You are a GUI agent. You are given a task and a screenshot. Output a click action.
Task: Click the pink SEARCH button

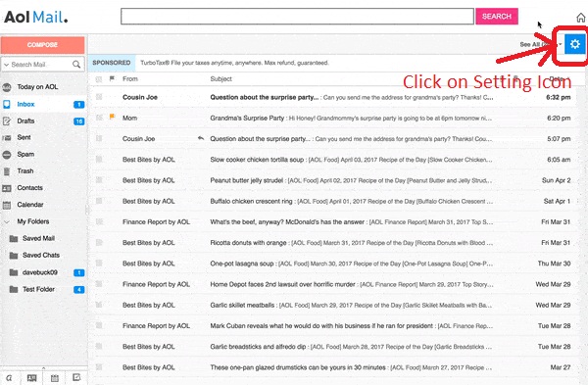(x=497, y=16)
